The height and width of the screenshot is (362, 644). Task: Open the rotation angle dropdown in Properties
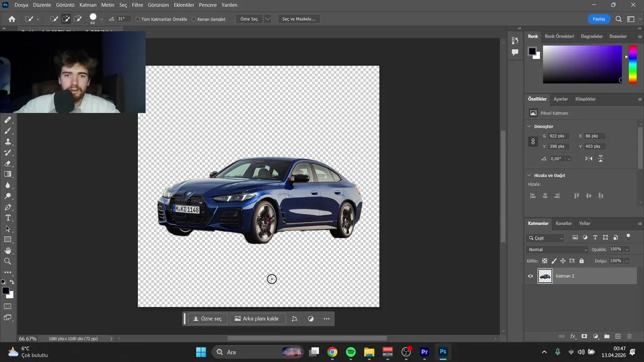569,158
